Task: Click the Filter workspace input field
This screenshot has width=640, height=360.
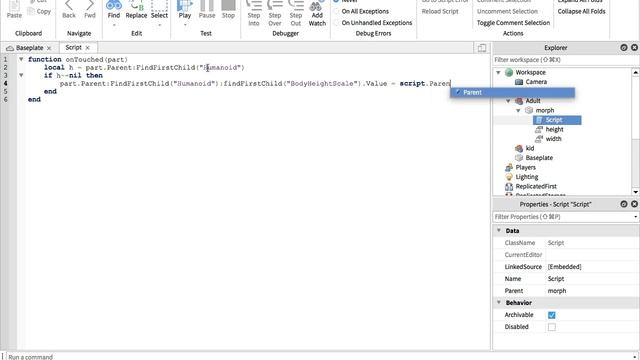Action: tap(565, 60)
